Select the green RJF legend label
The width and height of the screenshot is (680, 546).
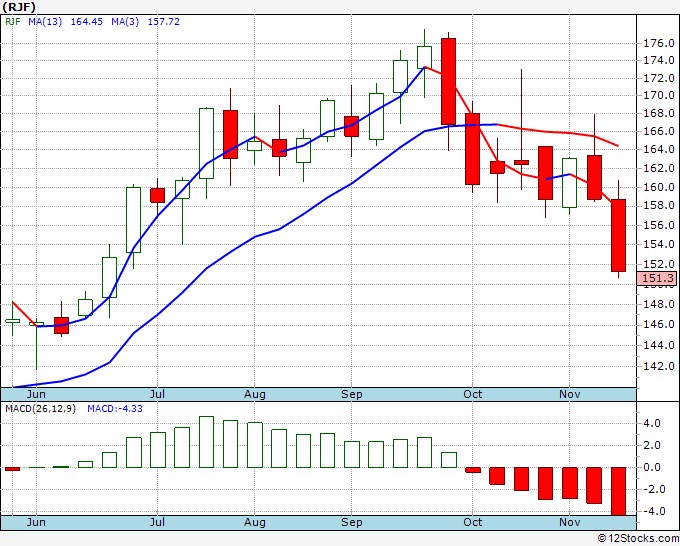(13, 21)
